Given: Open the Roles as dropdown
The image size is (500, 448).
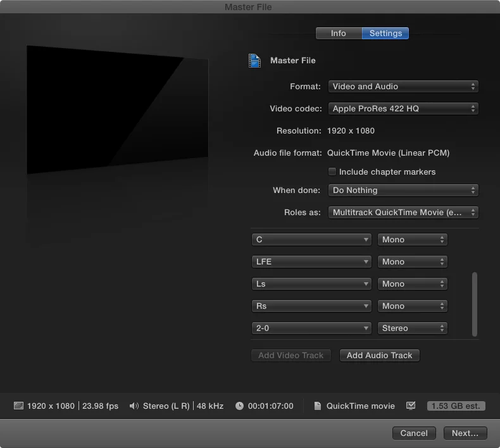Looking at the screenshot, I should tap(403, 213).
